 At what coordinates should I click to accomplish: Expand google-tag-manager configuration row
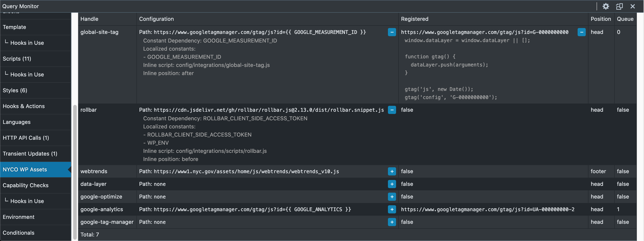[392, 222]
